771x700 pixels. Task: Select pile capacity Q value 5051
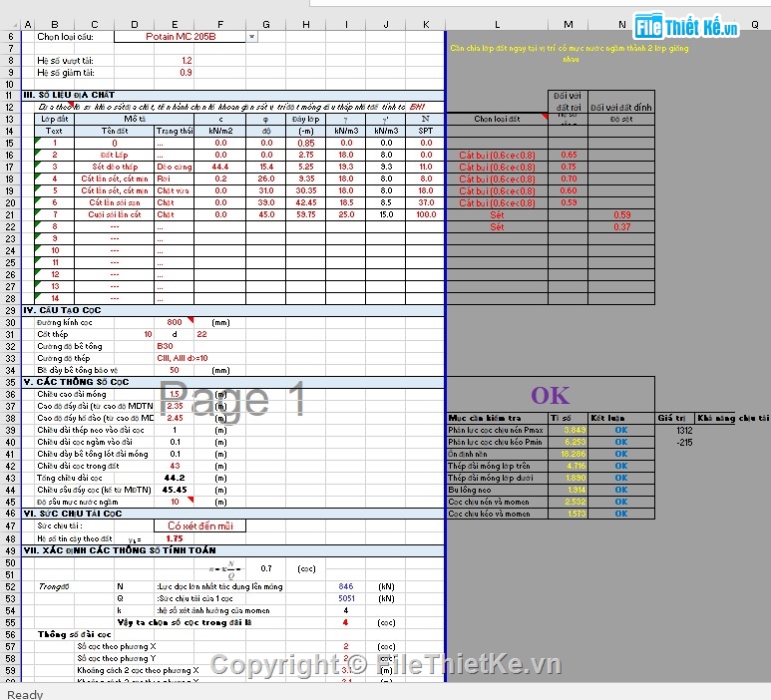346,598
